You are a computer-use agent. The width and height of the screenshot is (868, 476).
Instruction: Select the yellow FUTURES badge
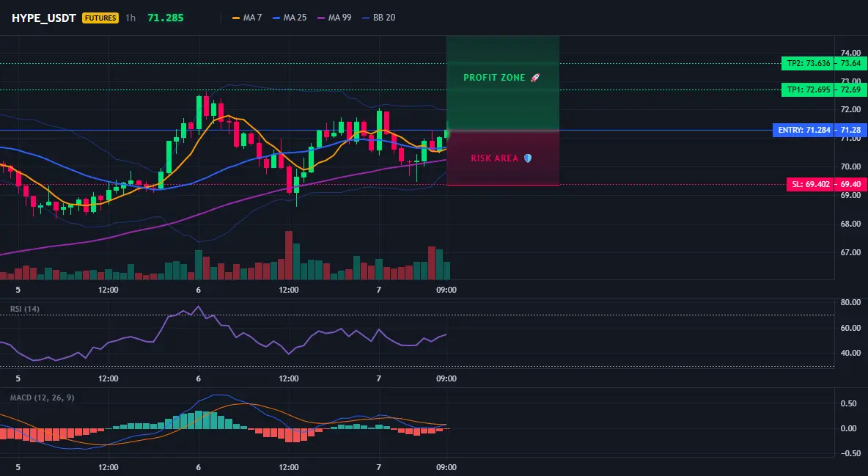click(100, 18)
